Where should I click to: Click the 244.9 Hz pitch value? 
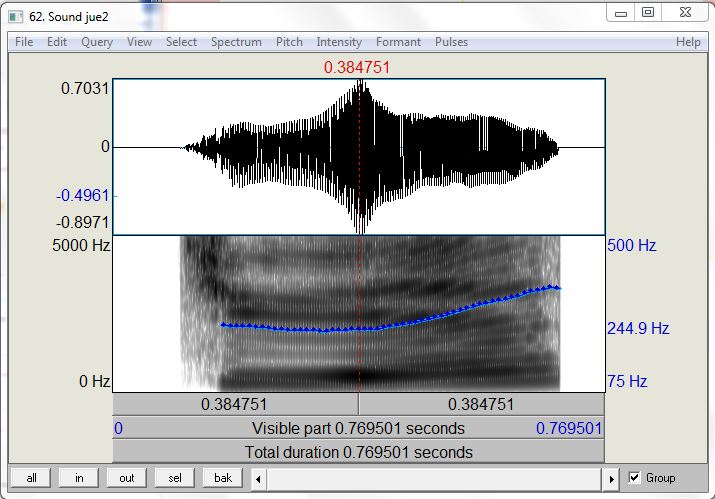[x=638, y=328]
